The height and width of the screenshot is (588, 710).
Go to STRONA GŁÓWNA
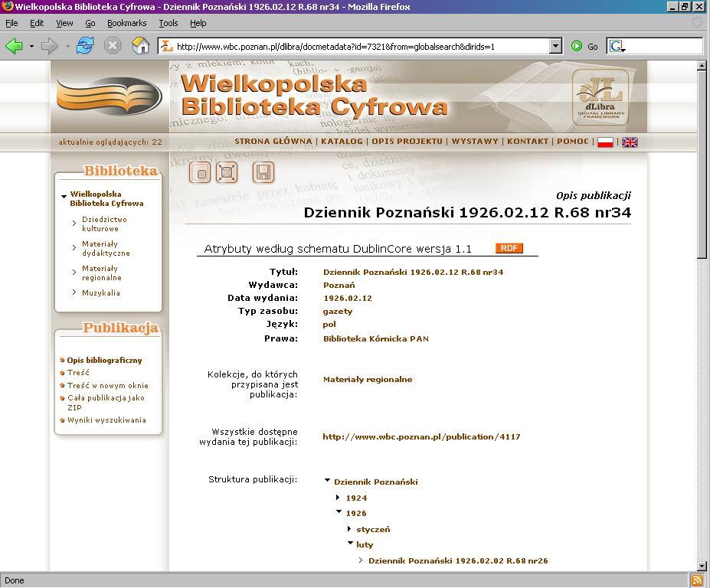click(273, 141)
